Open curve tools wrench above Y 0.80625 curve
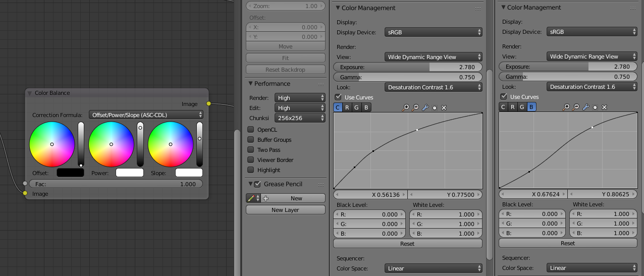Viewport: 644px width, 276px height. (585, 107)
